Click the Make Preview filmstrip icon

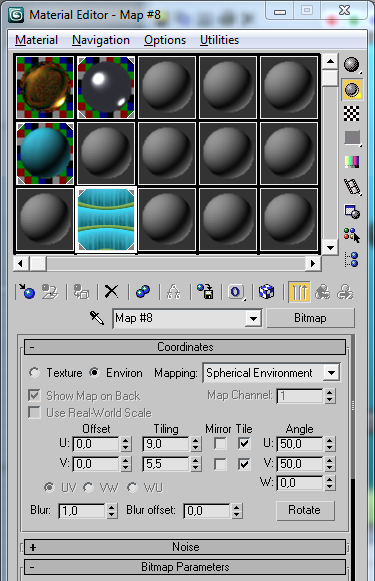352,187
